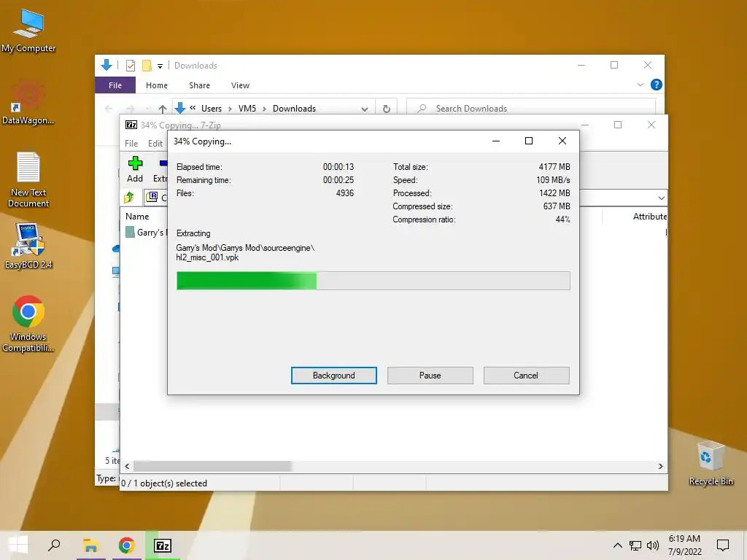Click the Explorer help question mark icon

click(656, 85)
